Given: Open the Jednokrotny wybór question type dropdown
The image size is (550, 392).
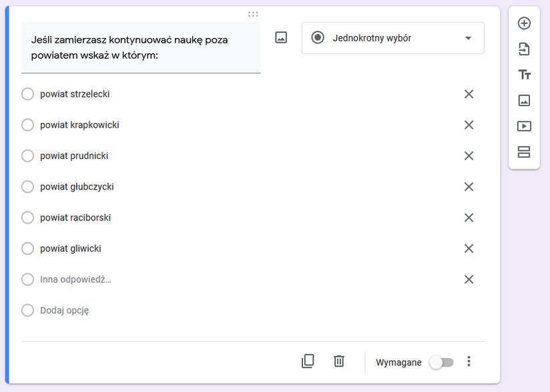Looking at the screenshot, I should pos(393,38).
